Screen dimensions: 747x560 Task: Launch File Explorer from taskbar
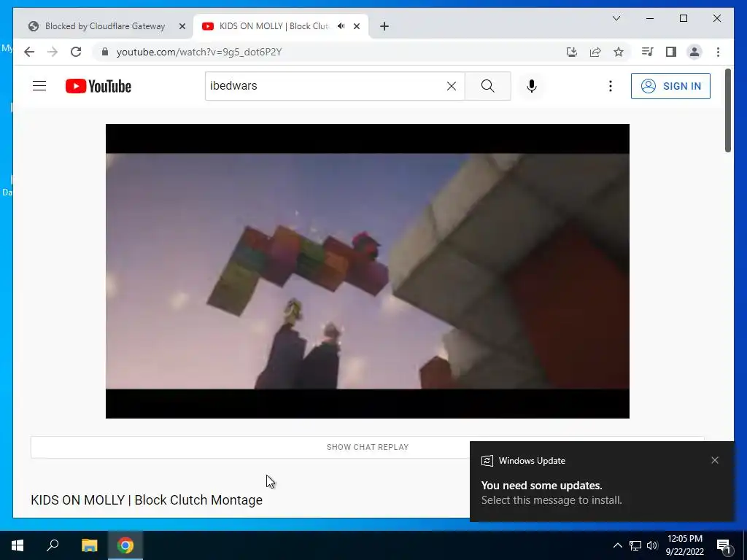89,545
